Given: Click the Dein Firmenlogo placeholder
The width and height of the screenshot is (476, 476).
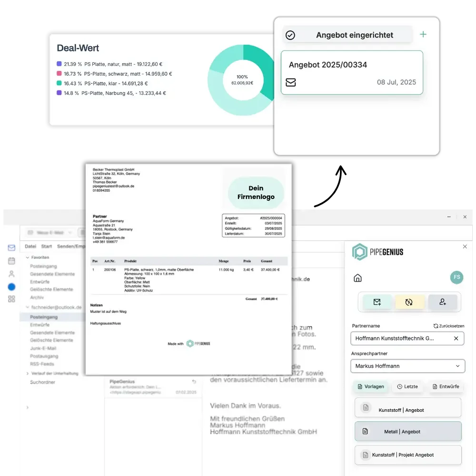Looking at the screenshot, I should [x=256, y=192].
